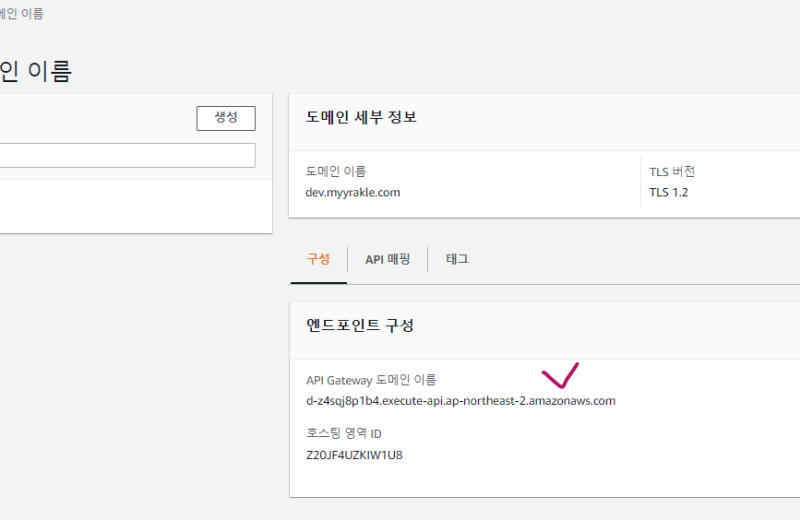Viewport: 800px width, 520px height.
Task: Click the large page title heading
Action: (x=36, y=71)
